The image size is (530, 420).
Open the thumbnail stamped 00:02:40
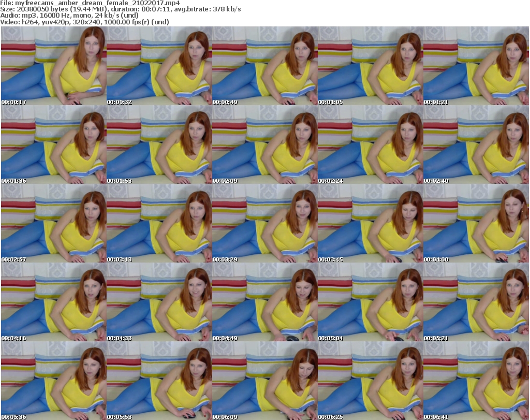pyautogui.click(x=476, y=144)
